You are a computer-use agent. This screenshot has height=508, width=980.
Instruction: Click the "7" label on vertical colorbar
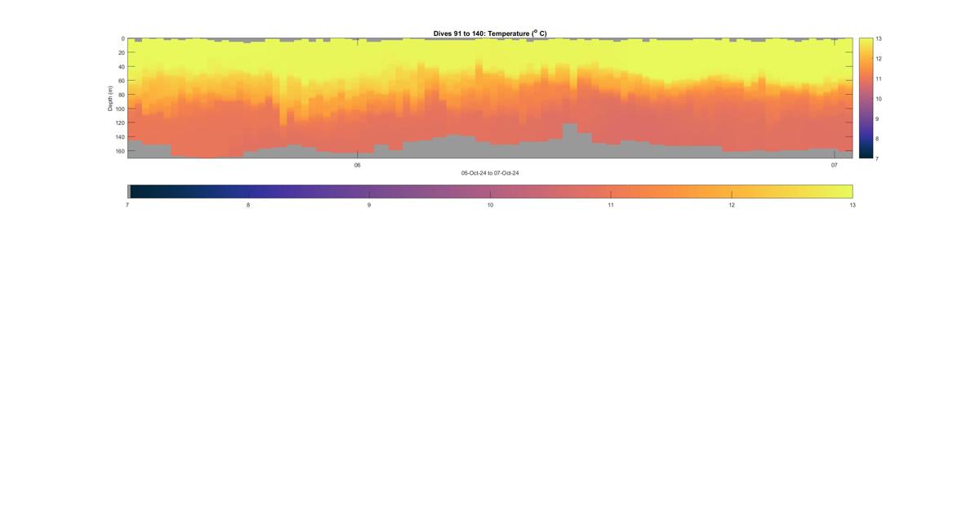pyautogui.click(x=878, y=158)
